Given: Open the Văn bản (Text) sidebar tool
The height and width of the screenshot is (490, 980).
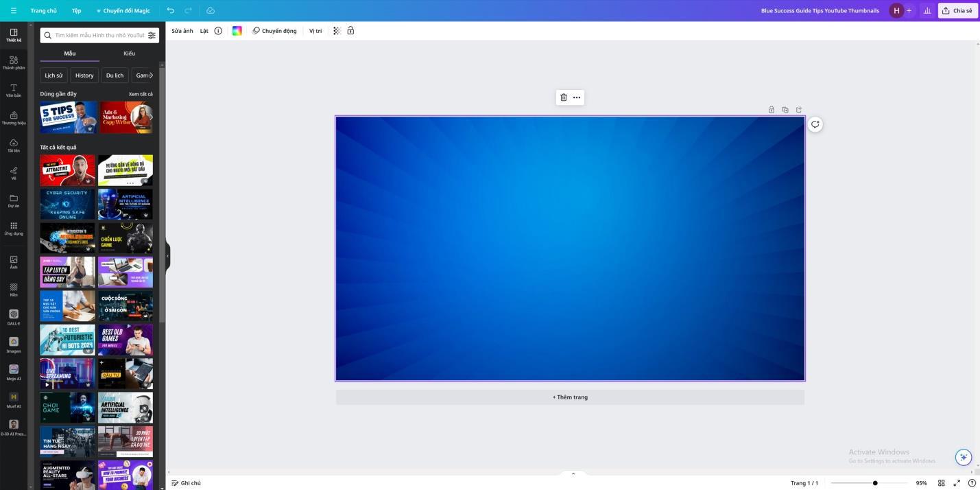Looking at the screenshot, I should (14, 90).
